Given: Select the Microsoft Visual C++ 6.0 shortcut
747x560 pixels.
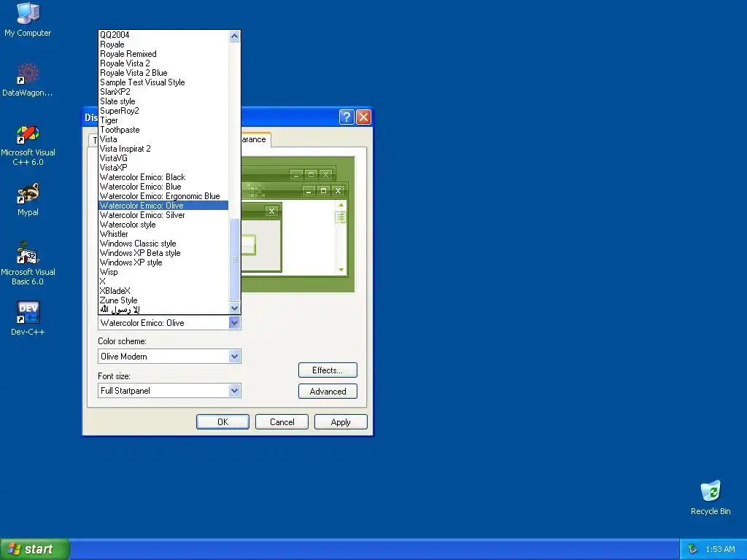Looking at the screenshot, I should point(28,145).
